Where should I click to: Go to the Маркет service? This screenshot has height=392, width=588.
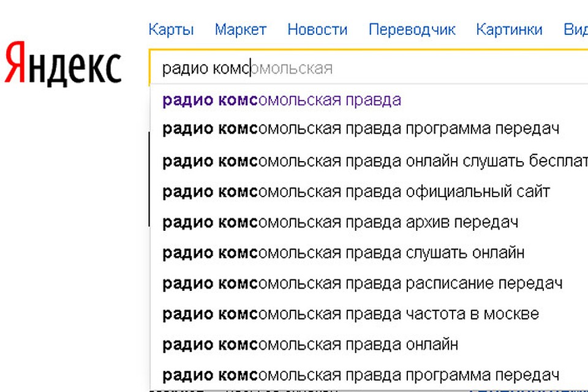click(240, 29)
